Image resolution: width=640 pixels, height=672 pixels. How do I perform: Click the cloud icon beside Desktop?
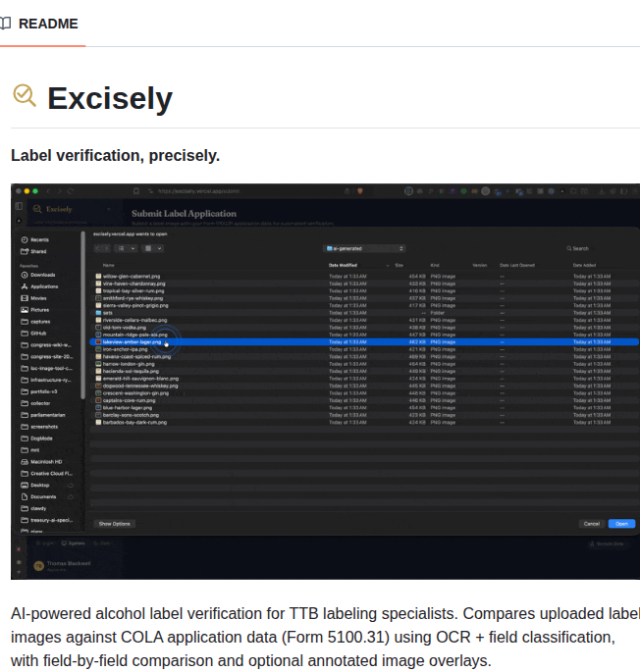pos(71,486)
